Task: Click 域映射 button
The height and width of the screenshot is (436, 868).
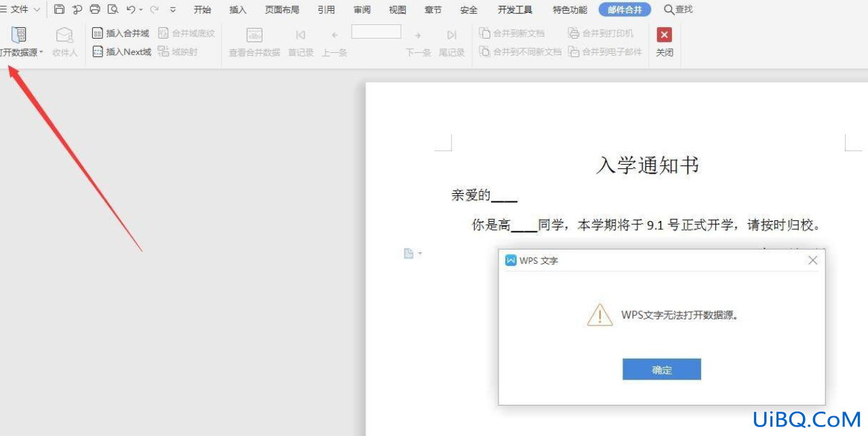Action: tap(178, 52)
